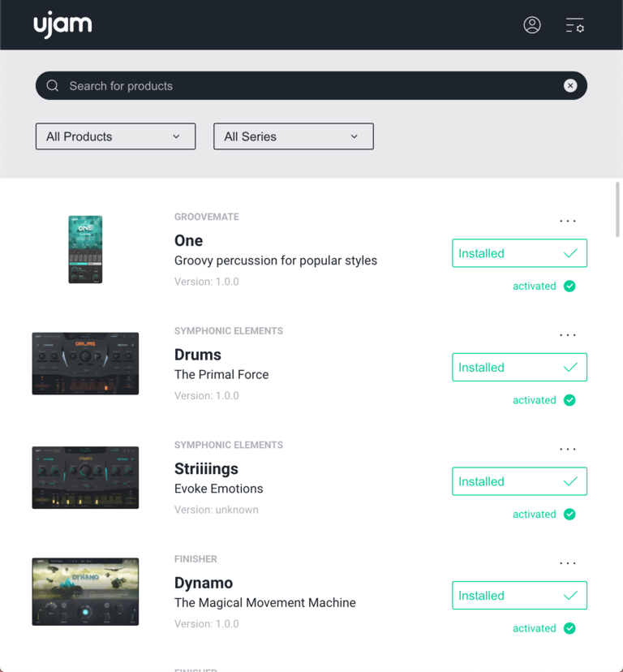Expand the All Series dropdown

point(293,136)
